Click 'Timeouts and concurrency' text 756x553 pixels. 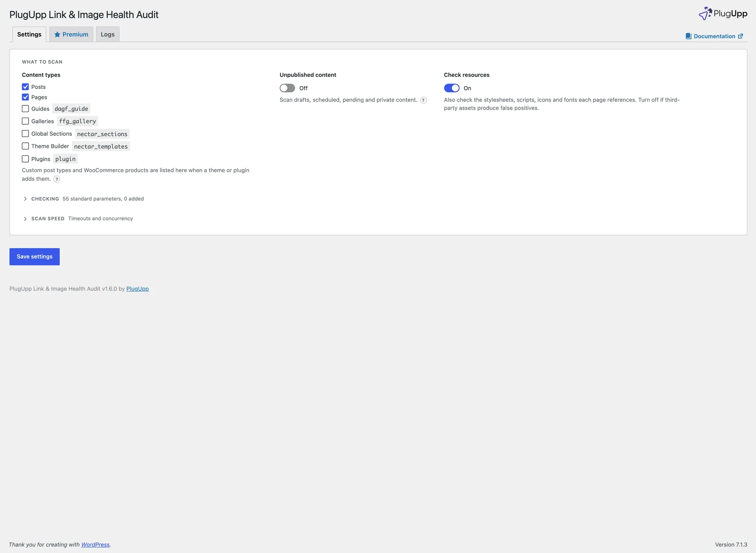[x=101, y=219]
